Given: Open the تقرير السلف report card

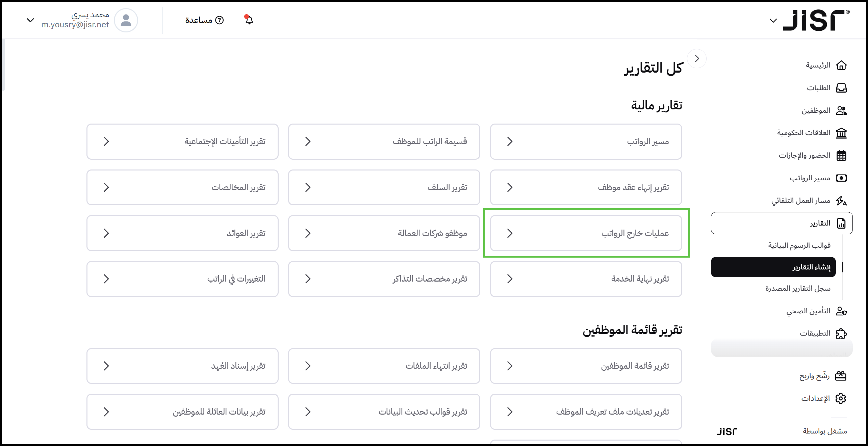Looking at the screenshot, I should coord(384,187).
